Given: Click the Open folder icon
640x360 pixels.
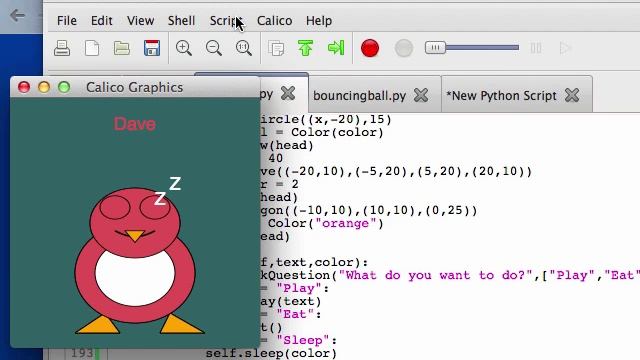Looking at the screenshot, I should (x=122, y=48).
